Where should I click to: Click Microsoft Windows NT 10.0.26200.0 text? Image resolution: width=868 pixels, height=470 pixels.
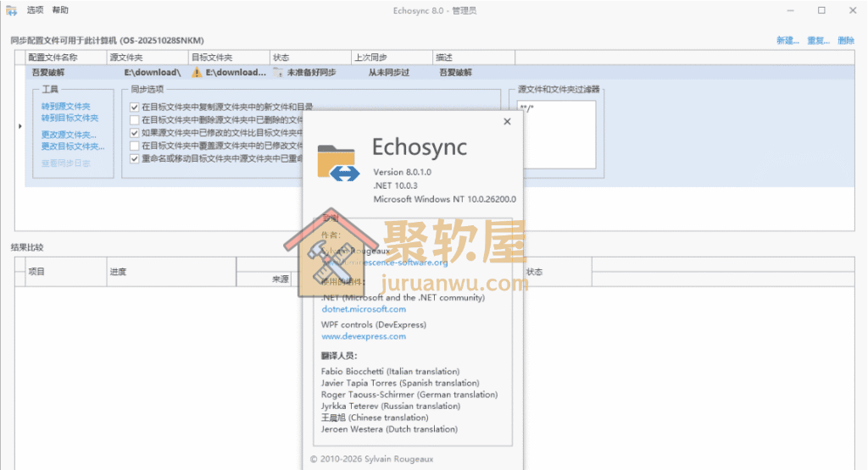[444, 199]
